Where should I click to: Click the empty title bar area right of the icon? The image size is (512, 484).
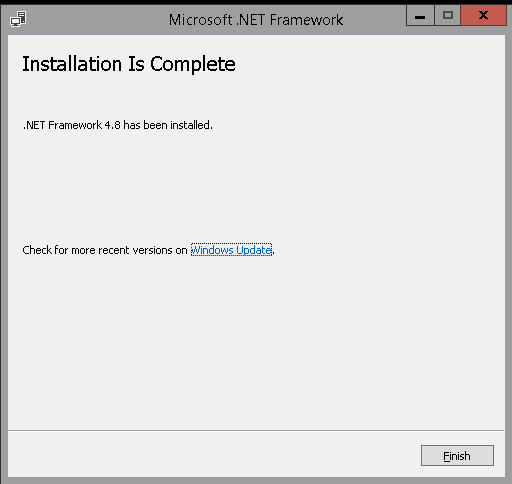97,19
